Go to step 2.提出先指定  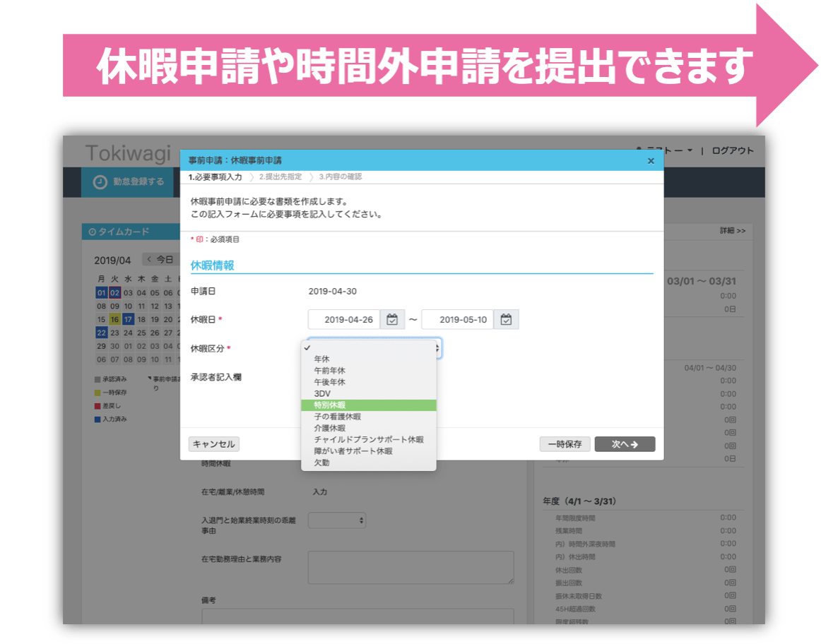280,177
